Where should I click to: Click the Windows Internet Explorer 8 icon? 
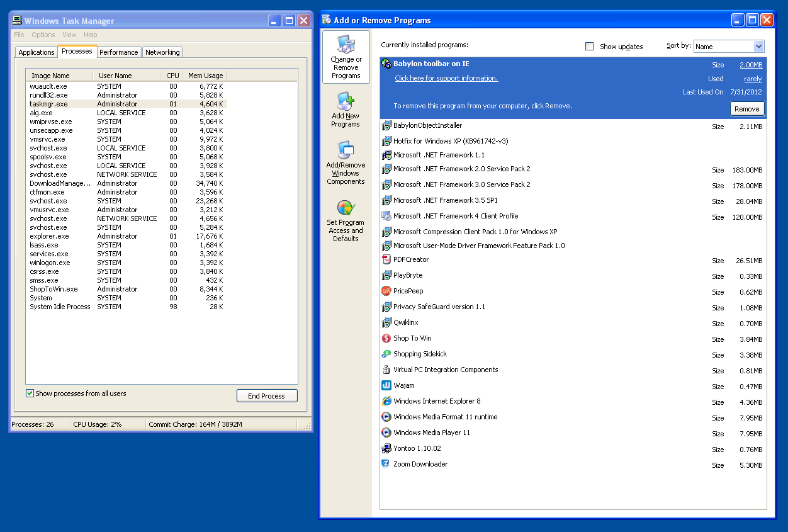386,401
